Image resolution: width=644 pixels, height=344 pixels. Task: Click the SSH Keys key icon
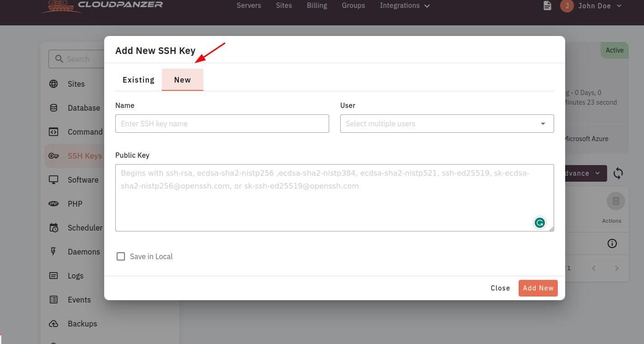53,156
